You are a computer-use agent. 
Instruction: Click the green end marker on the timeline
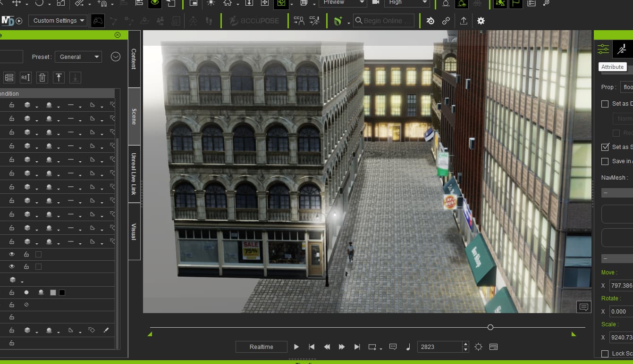[574, 334]
